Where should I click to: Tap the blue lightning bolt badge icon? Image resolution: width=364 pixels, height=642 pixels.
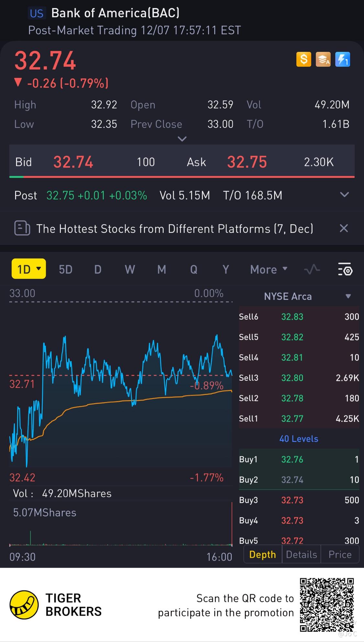342,60
